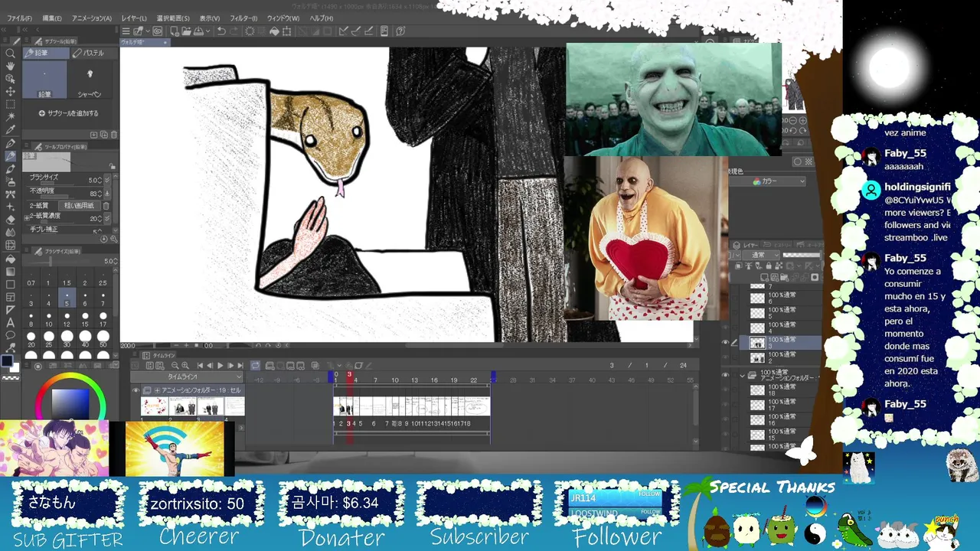Pick a color in the color wheel square
Viewport: 980px width, 551px height.
click(70, 403)
